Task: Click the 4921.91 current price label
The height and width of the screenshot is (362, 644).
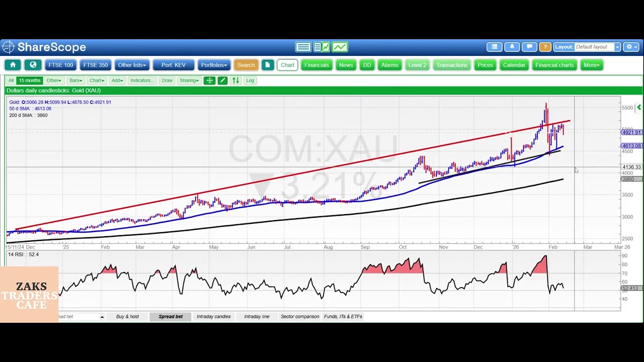Action: (x=631, y=133)
